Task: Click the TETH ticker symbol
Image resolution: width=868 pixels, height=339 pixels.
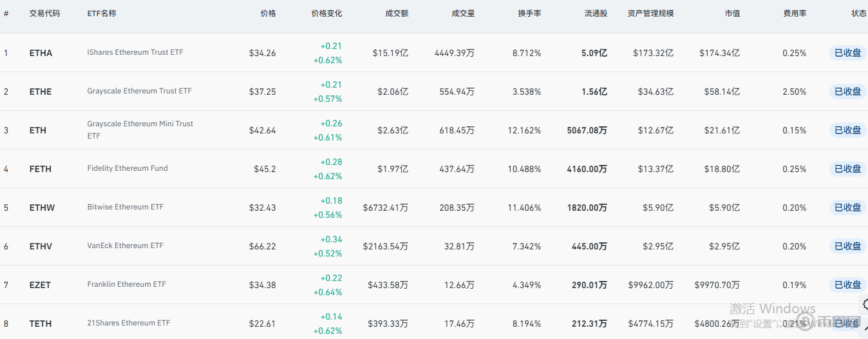Action: click(x=40, y=324)
